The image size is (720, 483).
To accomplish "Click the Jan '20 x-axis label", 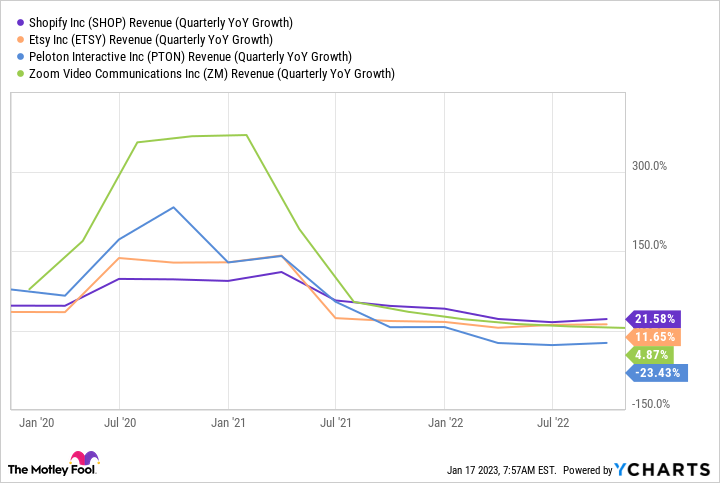I will pyautogui.click(x=36, y=422).
